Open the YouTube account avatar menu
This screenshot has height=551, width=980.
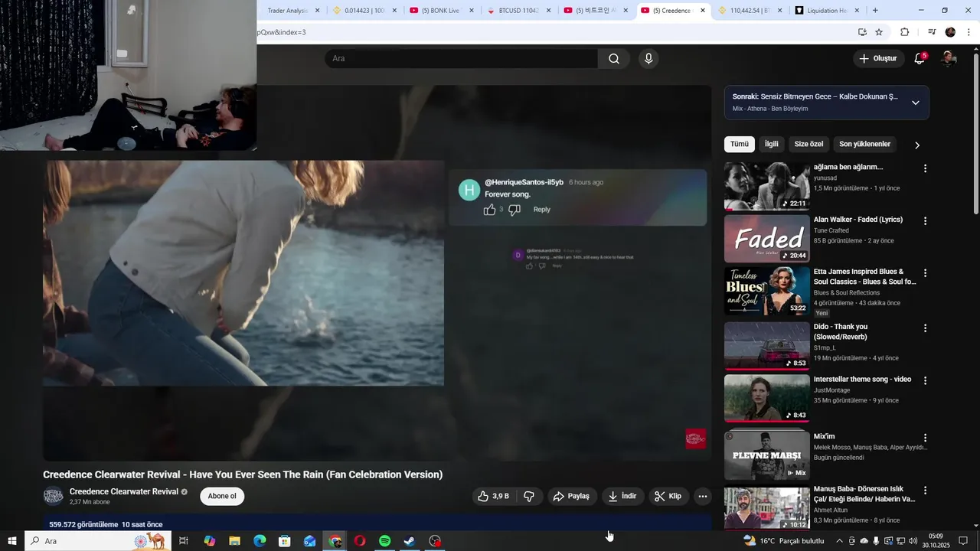pos(949,59)
